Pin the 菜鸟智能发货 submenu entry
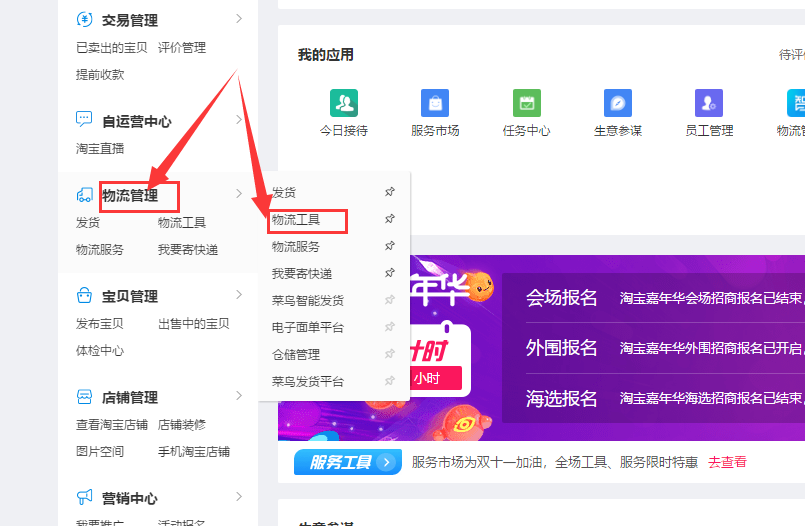805x526 pixels. pos(390,300)
